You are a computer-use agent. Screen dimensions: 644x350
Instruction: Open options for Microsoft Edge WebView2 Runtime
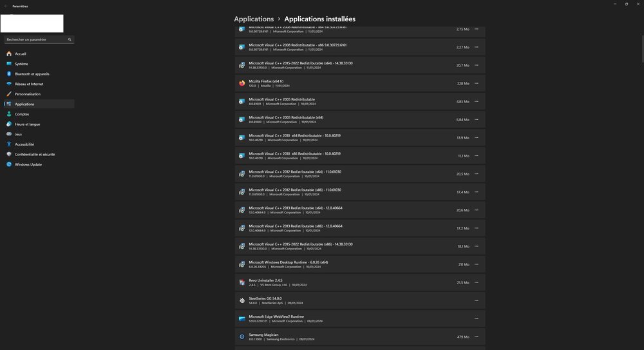coord(477,318)
